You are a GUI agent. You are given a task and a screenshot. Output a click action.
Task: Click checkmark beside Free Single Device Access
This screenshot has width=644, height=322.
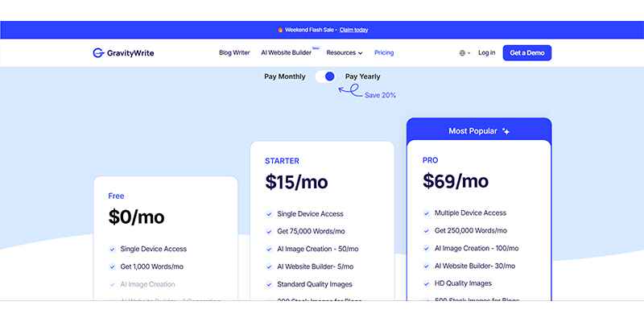[x=112, y=250]
